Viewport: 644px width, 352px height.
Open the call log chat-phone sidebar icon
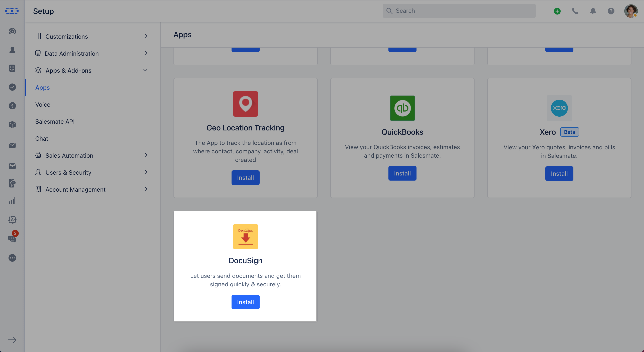coord(12,183)
